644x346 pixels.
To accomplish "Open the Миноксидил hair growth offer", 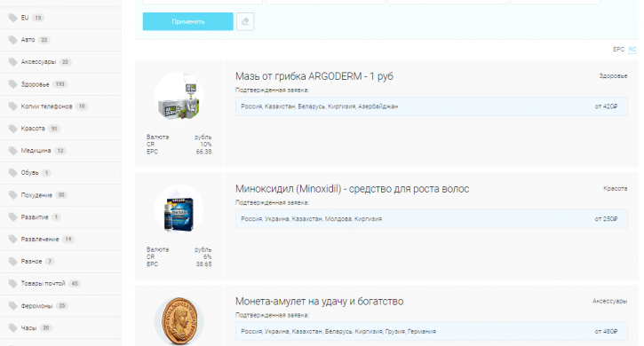I will tap(352, 189).
